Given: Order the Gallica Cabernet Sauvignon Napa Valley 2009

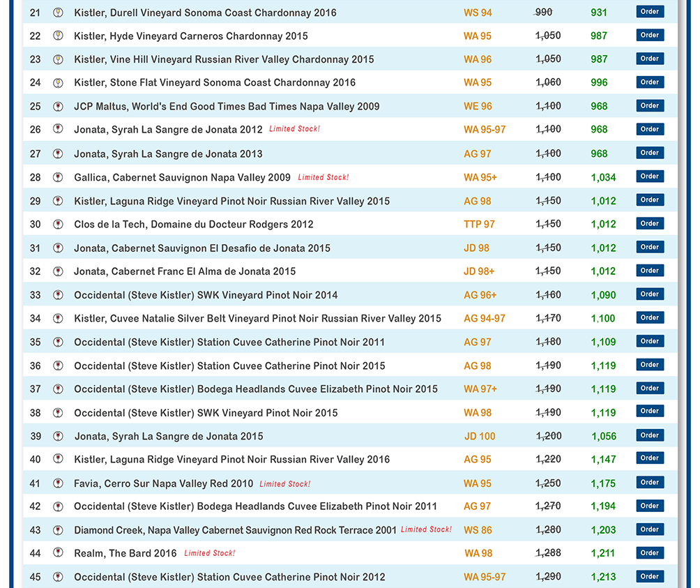Looking at the screenshot, I should 650,176.
